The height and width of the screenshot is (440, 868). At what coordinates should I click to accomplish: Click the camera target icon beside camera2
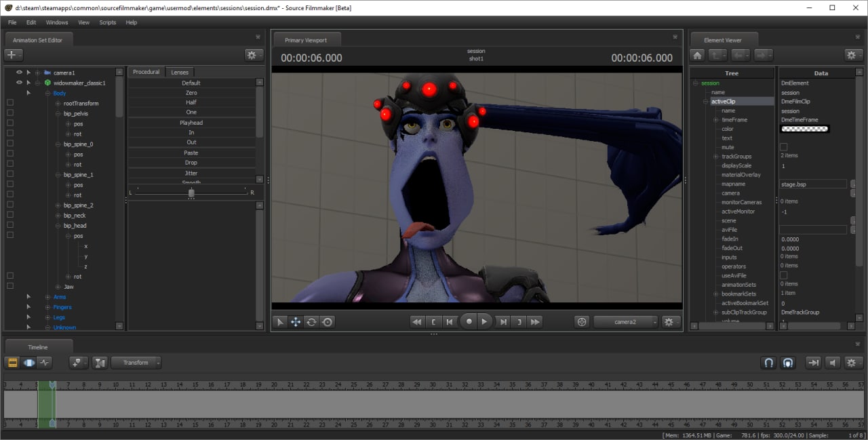click(581, 322)
